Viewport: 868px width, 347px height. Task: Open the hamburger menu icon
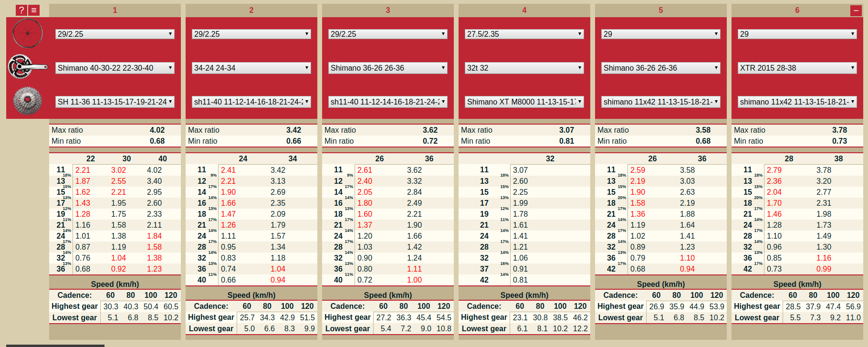[34, 10]
